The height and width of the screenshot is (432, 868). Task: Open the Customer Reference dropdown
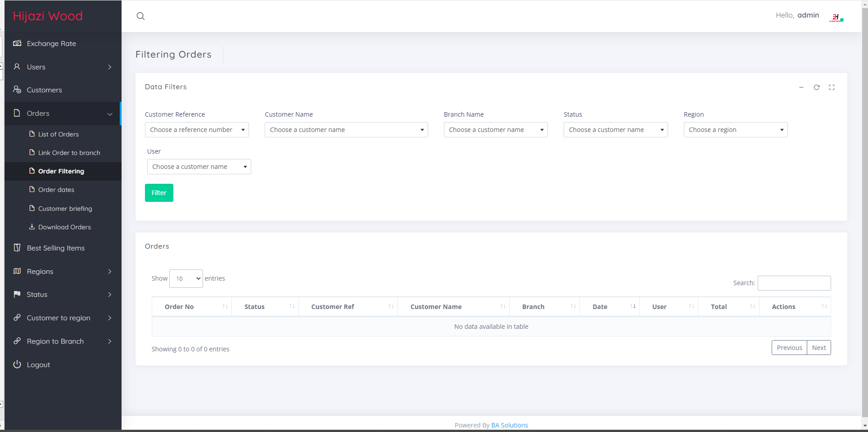click(197, 130)
